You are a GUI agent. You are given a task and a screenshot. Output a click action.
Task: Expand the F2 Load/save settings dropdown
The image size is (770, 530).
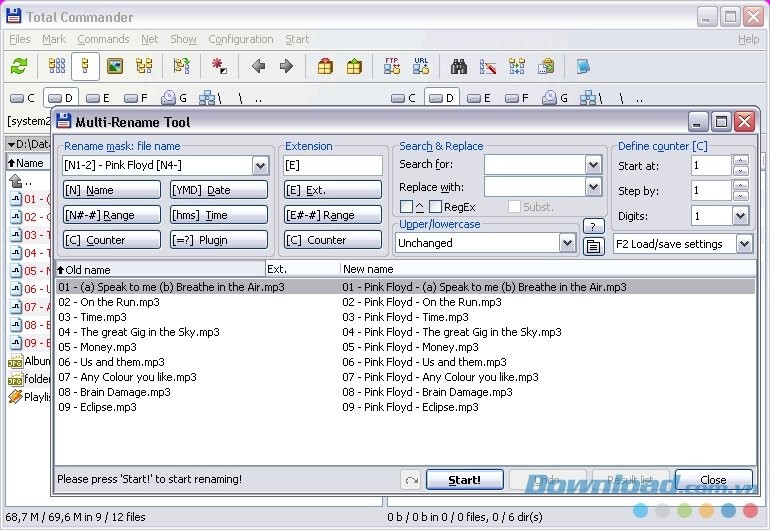point(743,244)
